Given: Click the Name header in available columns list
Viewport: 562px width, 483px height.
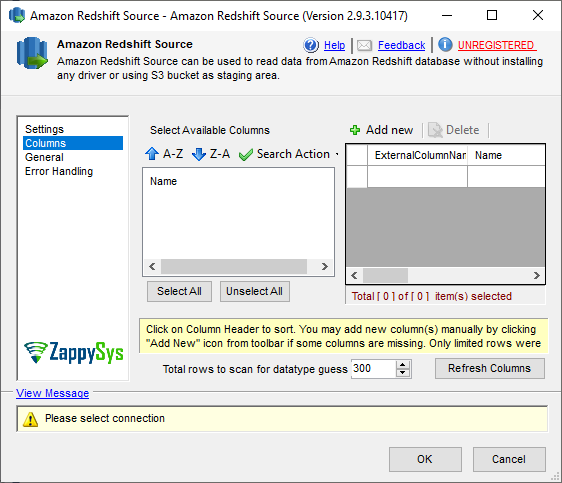Looking at the screenshot, I should (163, 181).
